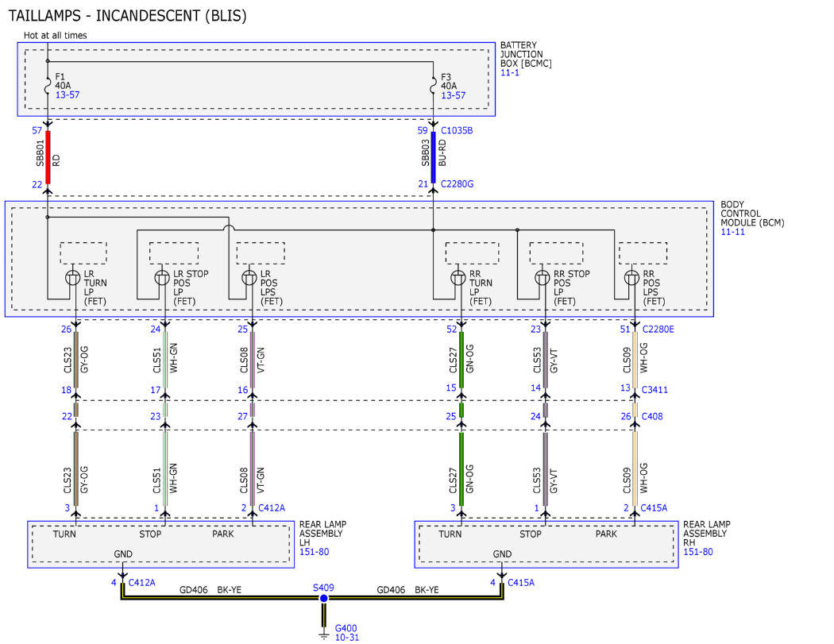Click the F1 40A fuse symbol
Screen dimensions: 834x644
(x=48, y=85)
